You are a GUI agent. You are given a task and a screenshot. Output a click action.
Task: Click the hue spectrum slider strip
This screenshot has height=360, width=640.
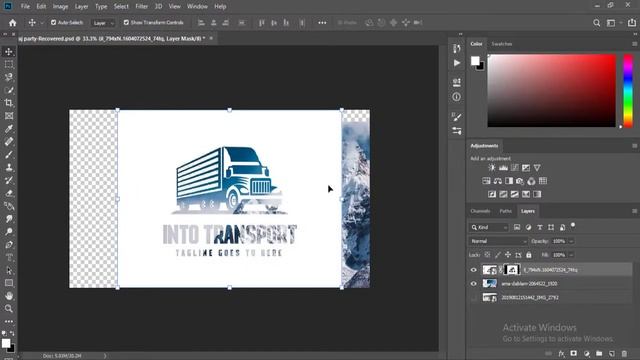tap(628, 91)
